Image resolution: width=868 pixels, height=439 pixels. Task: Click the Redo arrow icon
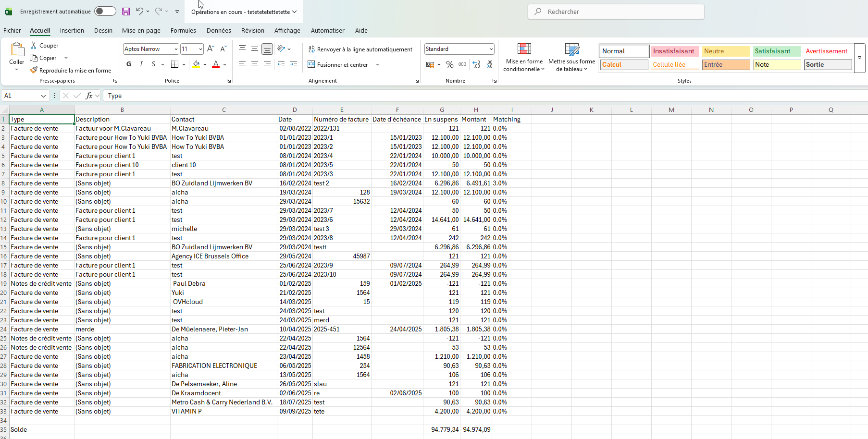(158, 12)
